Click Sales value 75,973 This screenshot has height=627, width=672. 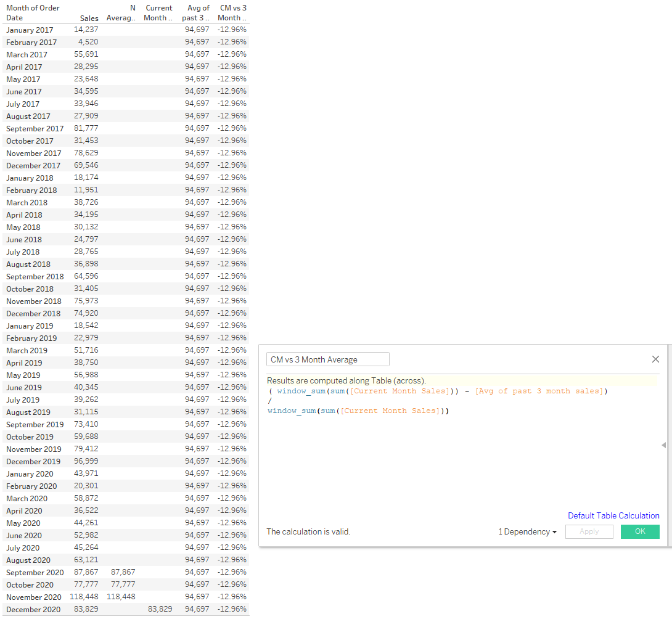(x=86, y=301)
